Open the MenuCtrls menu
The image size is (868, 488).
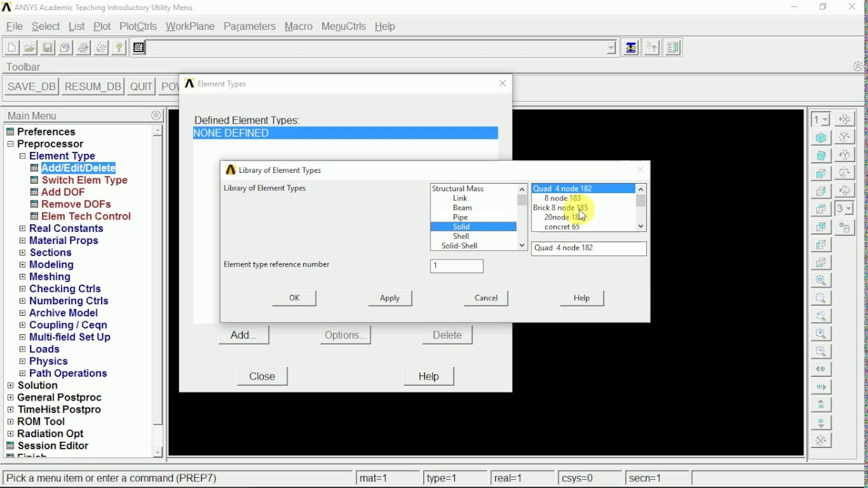pos(344,26)
